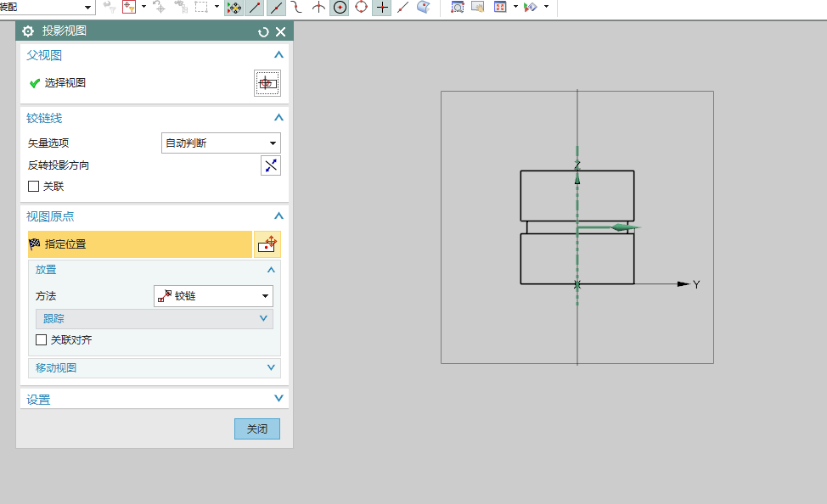Viewport: 827px width, 504px height.
Task: Click the specify screen position icon
Action: [x=267, y=244]
